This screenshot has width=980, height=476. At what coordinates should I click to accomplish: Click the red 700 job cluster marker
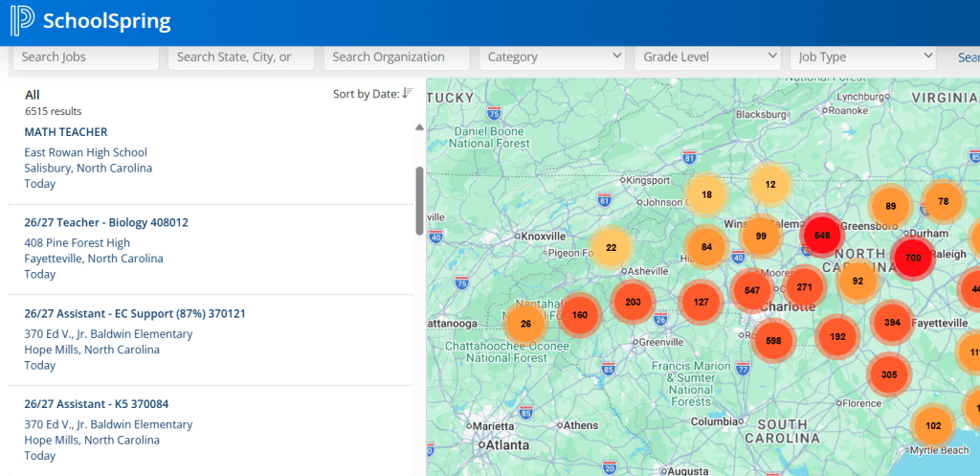pyautogui.click(x=913, y=258)
